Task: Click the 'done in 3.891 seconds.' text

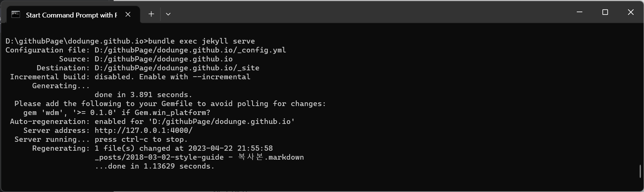Action: [143, 95]
